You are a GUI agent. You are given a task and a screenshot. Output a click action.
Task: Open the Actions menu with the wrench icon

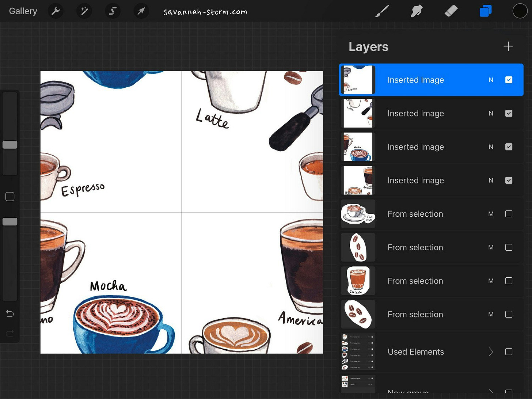[56, 11]
